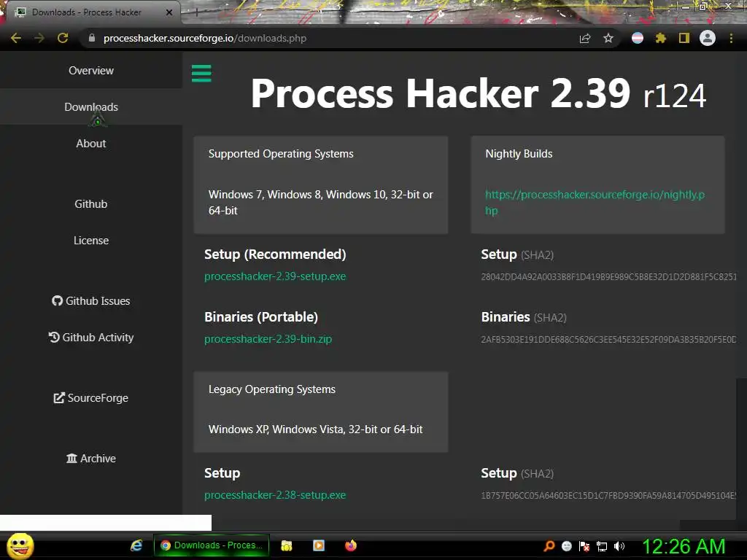The width and height of the screenshot is (747, 560).
Task: Open Overview in the sidebar
Action: pos(91,71)
